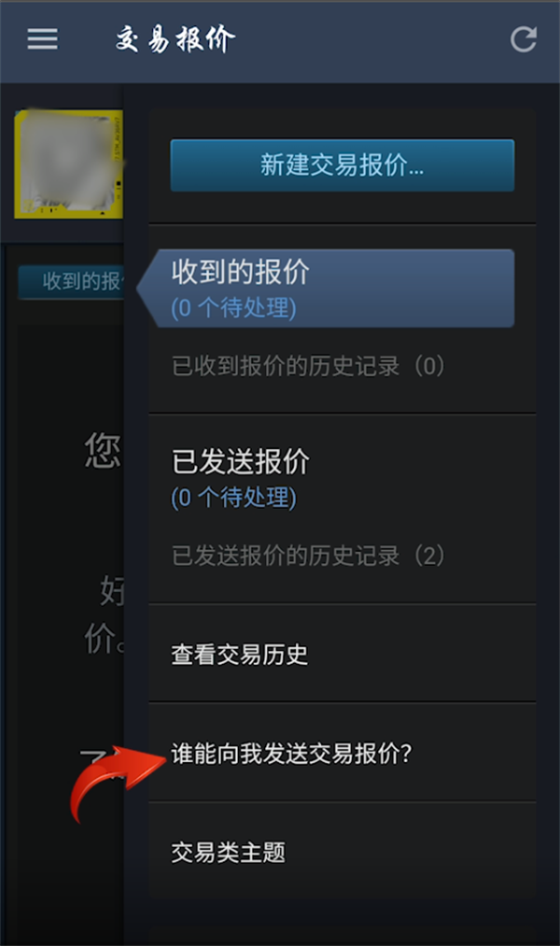Tap dark header area beside refresh icon
This screenshot has width=560, height=946.
point(373,40)
